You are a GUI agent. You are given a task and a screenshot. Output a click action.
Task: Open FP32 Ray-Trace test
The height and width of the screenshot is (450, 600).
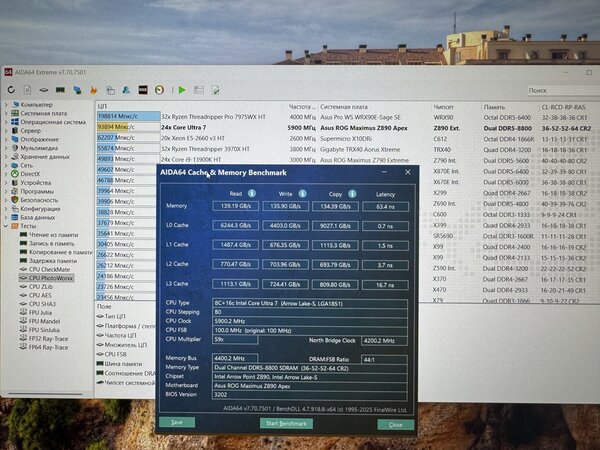(x=49, y=339)
